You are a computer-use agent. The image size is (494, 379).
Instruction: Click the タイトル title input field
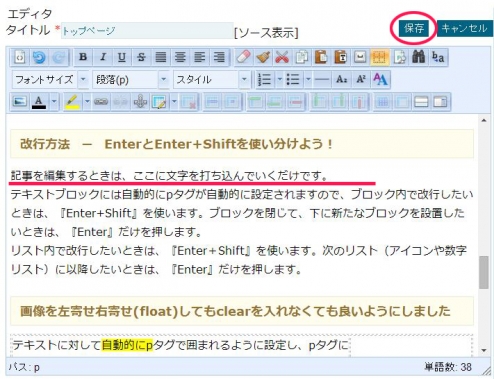[147, 31]
